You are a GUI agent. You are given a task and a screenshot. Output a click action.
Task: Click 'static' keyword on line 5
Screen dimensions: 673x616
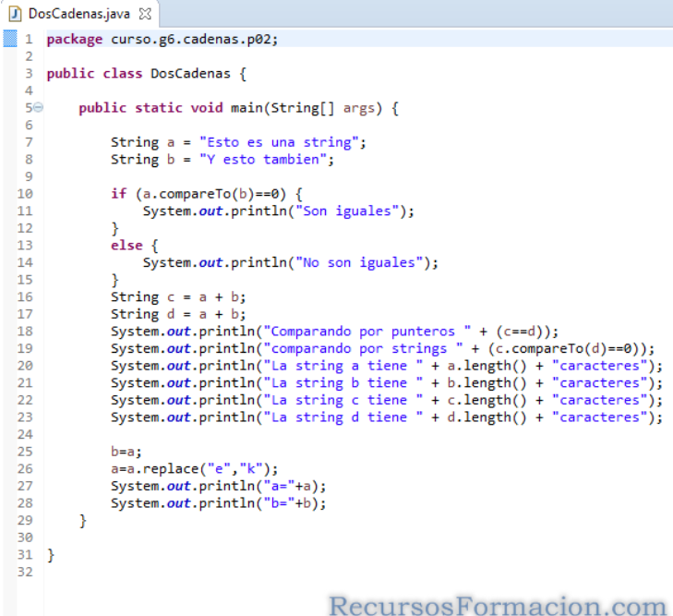point(159,108)
